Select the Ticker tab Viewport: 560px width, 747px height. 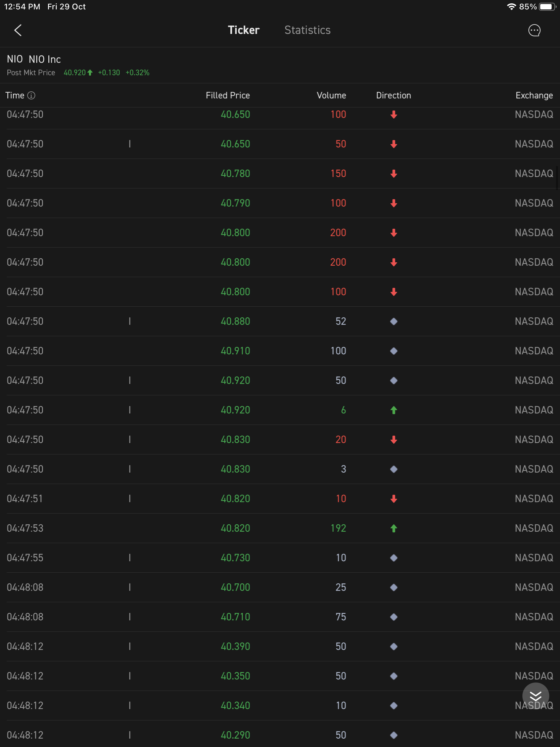[243, 30]
